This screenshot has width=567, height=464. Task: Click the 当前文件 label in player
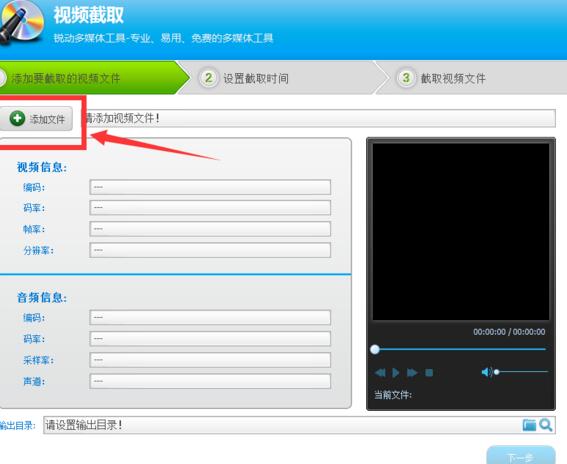pos(393,395)
